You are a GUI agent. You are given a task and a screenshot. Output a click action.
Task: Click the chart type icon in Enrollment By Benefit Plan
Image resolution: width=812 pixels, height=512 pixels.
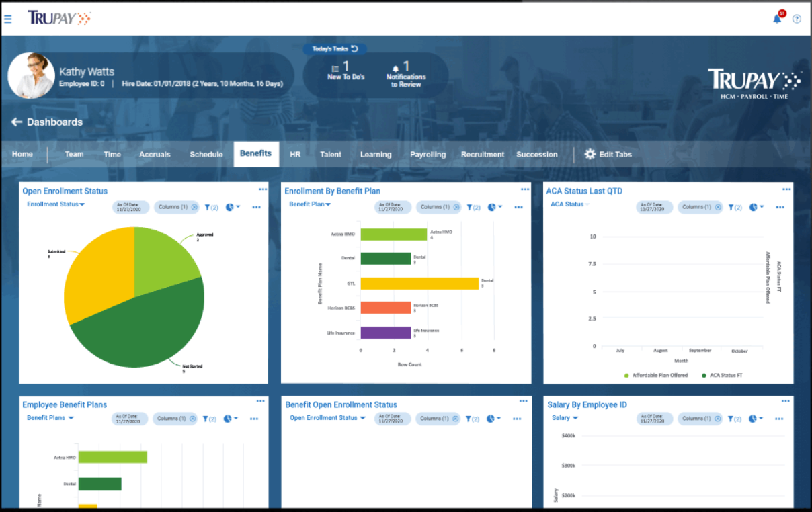492,207
